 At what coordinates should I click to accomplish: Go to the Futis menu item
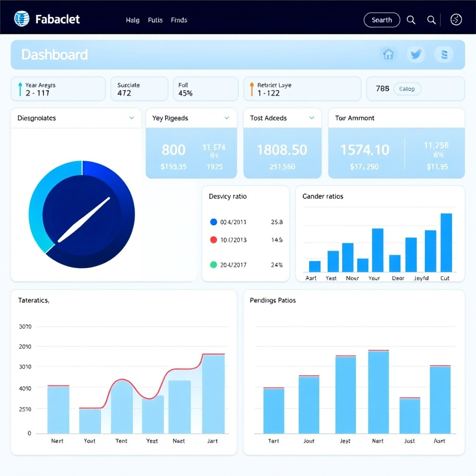pos(155,20)
